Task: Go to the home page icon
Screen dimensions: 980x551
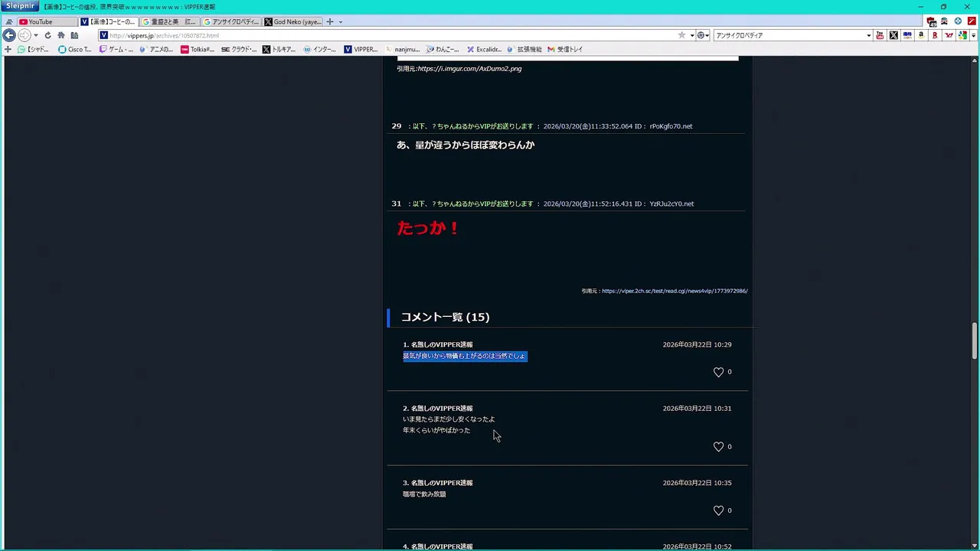Action: (60, 35)
